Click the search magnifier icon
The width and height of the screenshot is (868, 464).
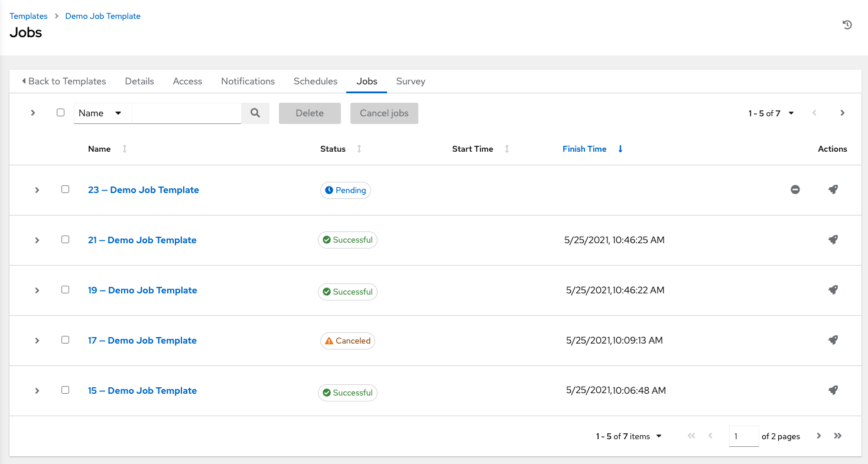(x=255, y=113)
